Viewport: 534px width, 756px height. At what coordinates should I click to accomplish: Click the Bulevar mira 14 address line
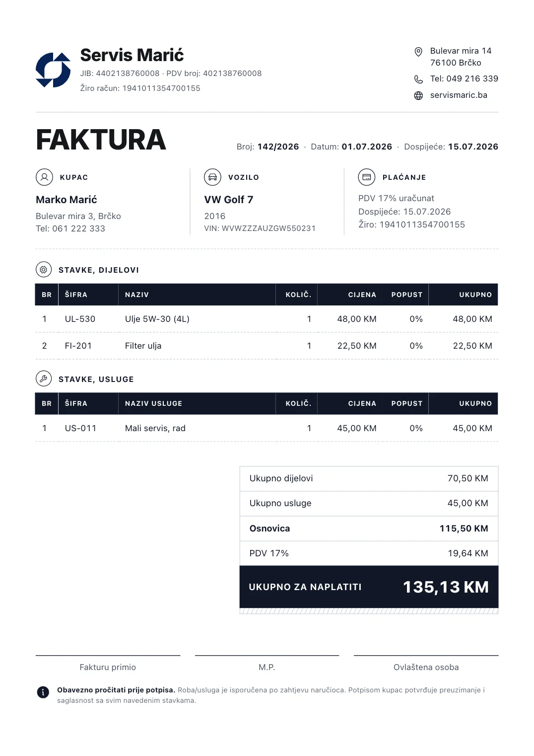pyautogui.click(x=461, y=51)
